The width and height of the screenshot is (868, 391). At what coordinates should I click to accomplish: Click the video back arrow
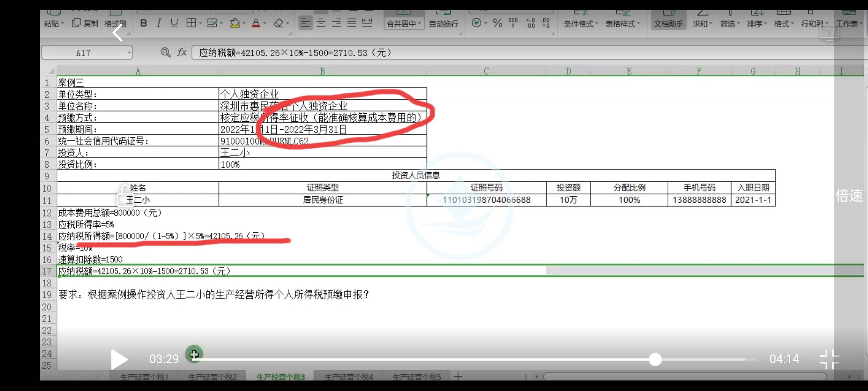[118, 33]
